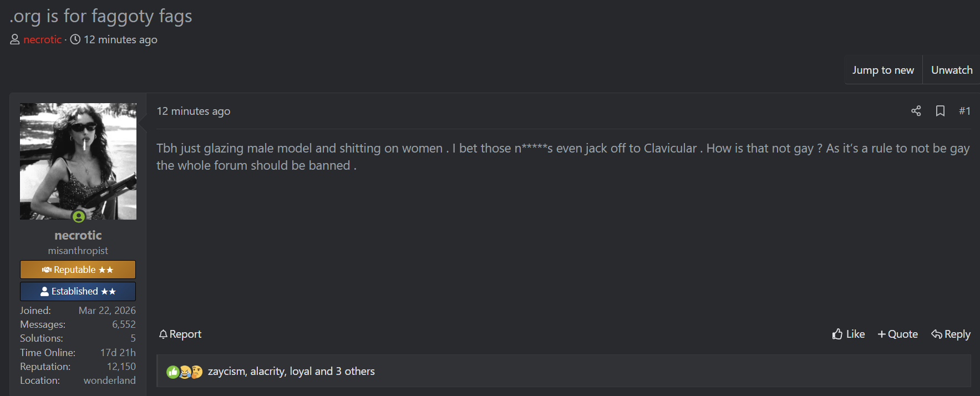Image resolution: width=980 pixels, height=396 pixels.
Task: Click the gold Reputable badge
Action: [x=78, y=270]
